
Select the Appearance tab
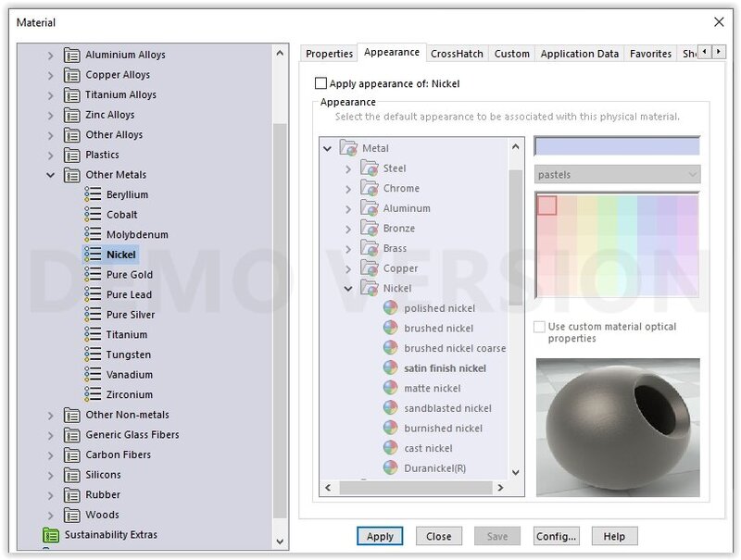391,52
